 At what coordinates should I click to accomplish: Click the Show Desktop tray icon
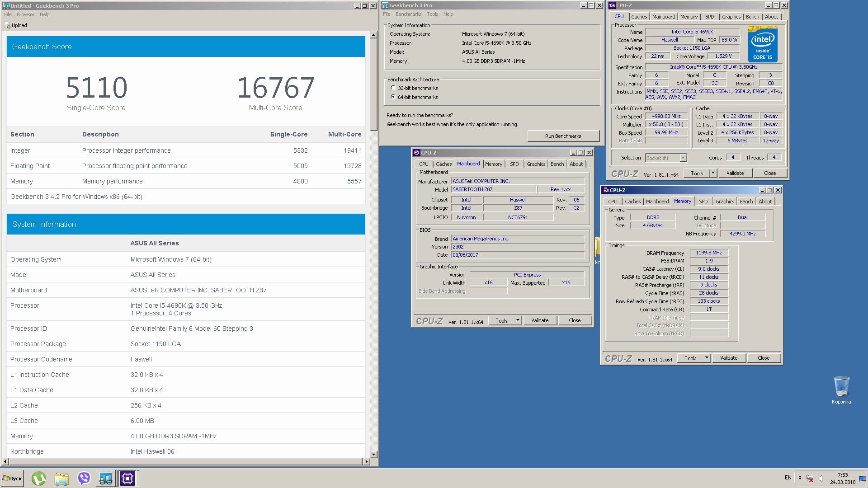863,478
